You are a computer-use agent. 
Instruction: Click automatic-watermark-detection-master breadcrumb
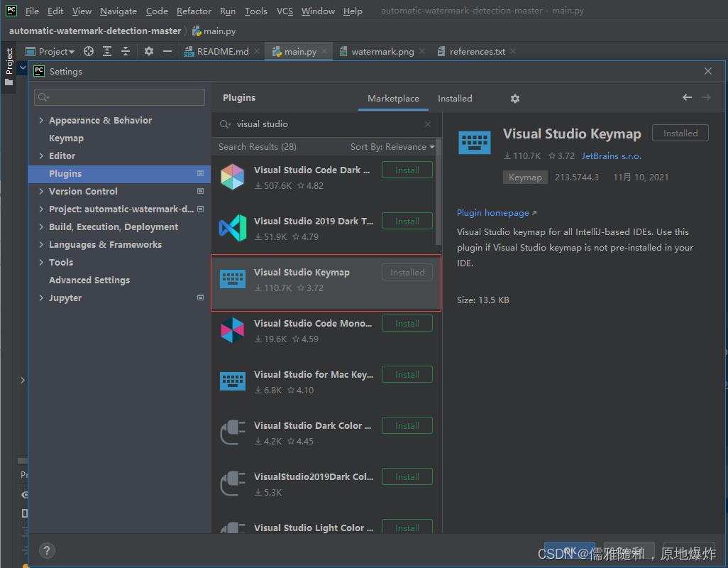tap(94, 31)
